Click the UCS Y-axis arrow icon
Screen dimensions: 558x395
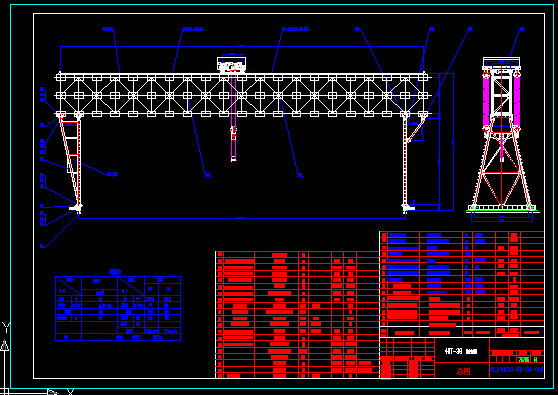coord(5,345)
